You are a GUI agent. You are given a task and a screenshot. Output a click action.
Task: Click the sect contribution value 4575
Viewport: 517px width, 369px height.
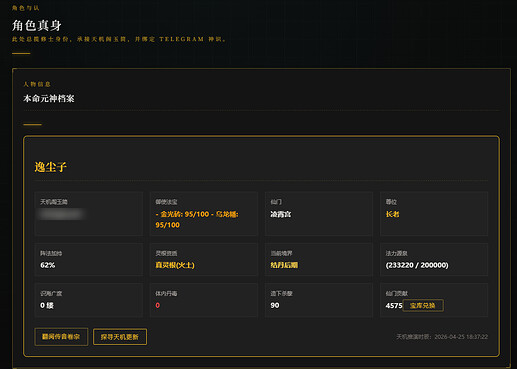394,306
